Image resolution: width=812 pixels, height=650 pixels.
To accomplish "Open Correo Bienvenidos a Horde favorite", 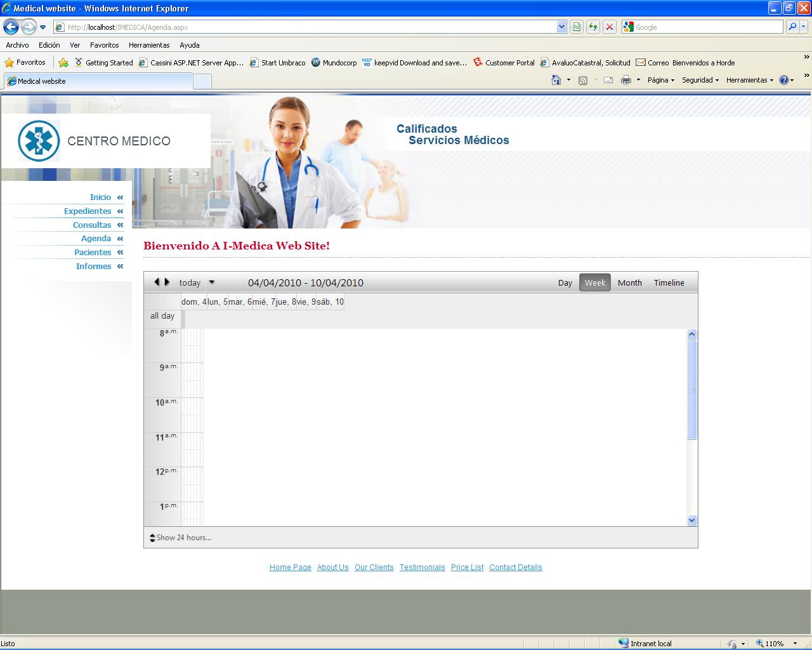I will [x=685, y=62].
